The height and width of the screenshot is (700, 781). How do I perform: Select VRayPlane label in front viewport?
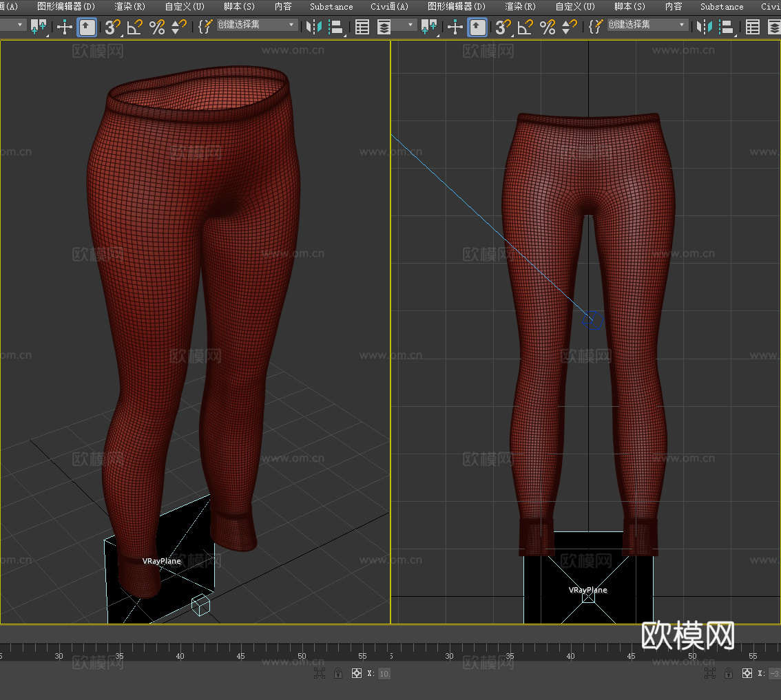coord(587,590)
